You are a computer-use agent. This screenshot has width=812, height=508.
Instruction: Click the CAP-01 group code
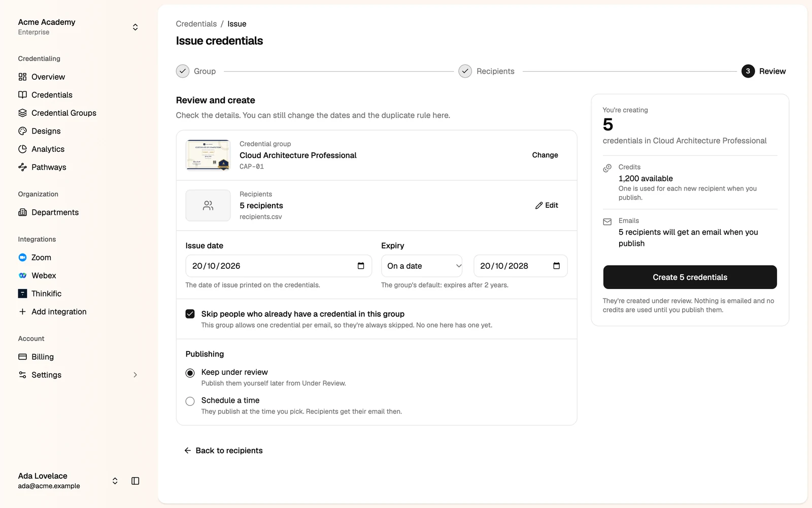252,167
